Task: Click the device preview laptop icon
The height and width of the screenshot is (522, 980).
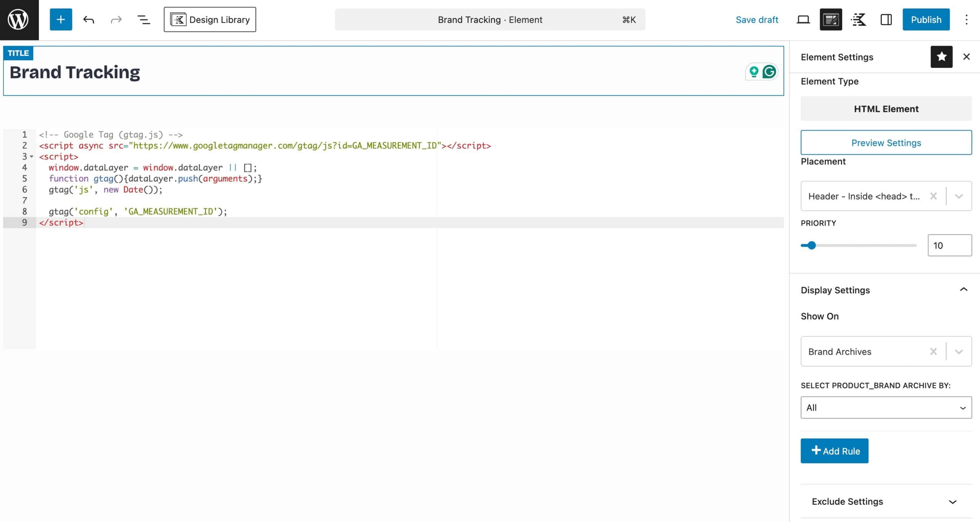Action: pos(803,19)
